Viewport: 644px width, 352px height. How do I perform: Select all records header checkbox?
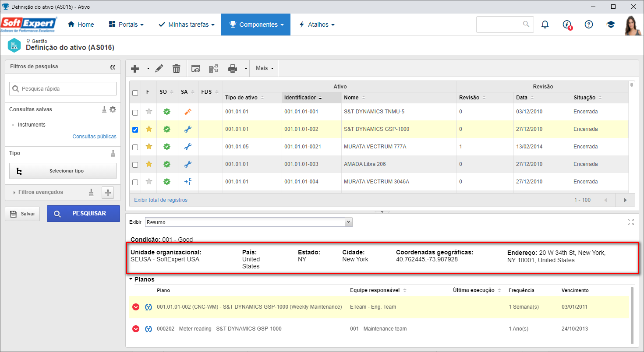coord(135,93)
